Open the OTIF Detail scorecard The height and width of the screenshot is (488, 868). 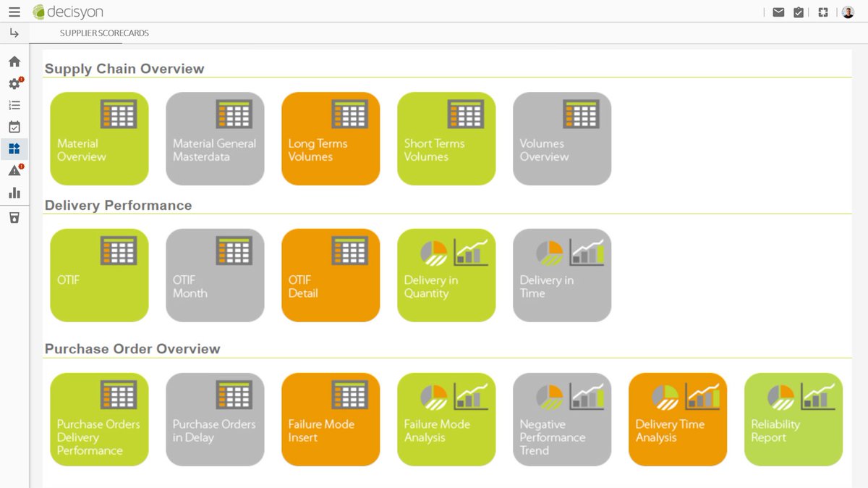click(x=331, y=274)
